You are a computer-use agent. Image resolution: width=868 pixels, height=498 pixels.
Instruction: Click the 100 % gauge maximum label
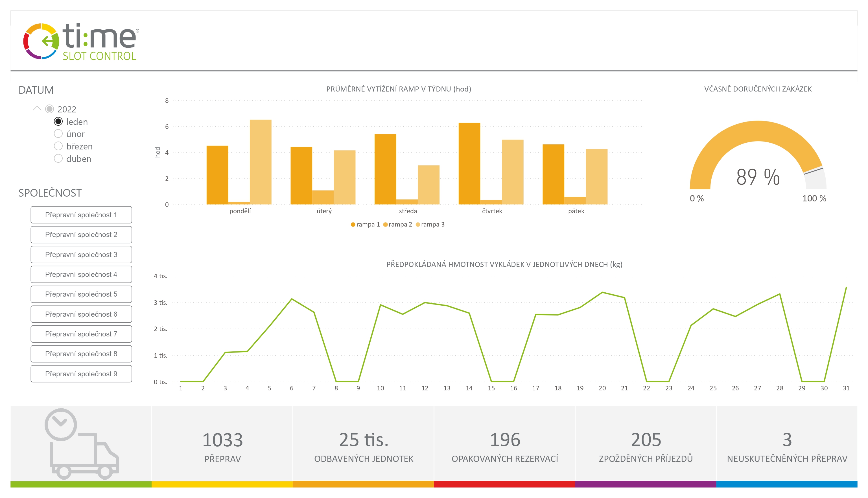pyautogui.click(x=814, y=198)
